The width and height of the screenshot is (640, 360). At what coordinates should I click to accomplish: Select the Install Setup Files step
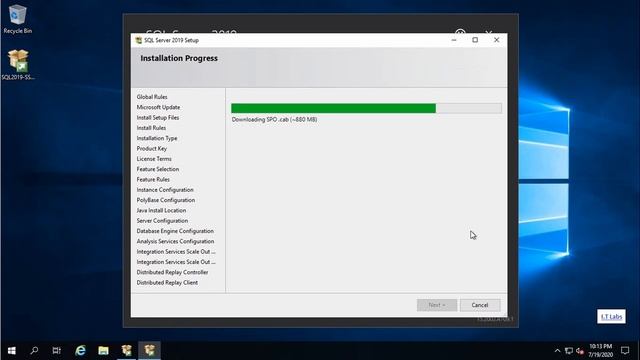[158, 118]
